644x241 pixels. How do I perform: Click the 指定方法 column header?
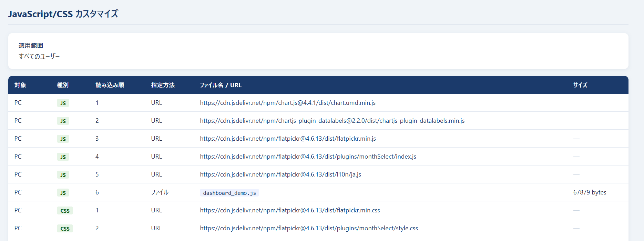point(163,85)
